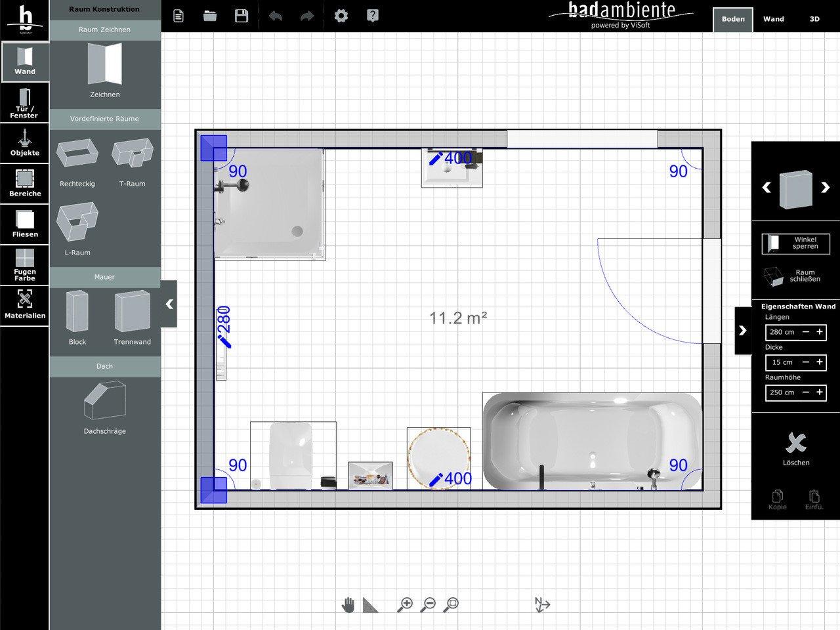Switch to the Wand view tab
Viewport: 840px width, 630px height.
point(774,19)
